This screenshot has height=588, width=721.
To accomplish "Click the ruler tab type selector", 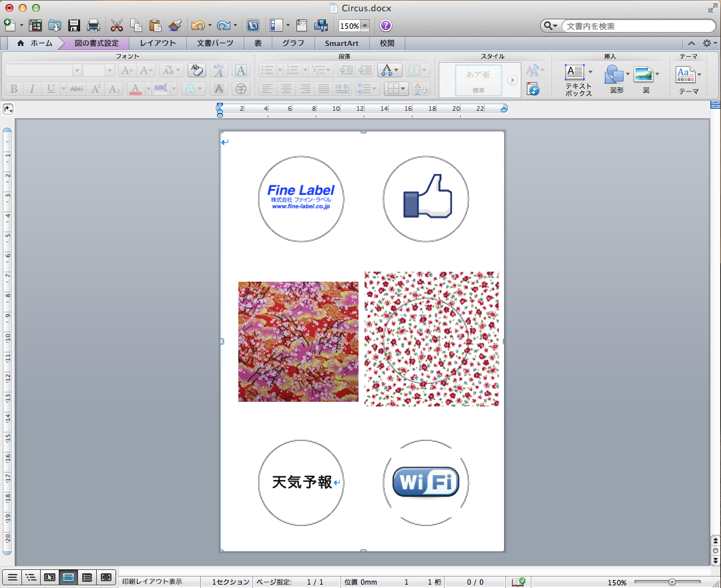I will (x=8, y=109).
